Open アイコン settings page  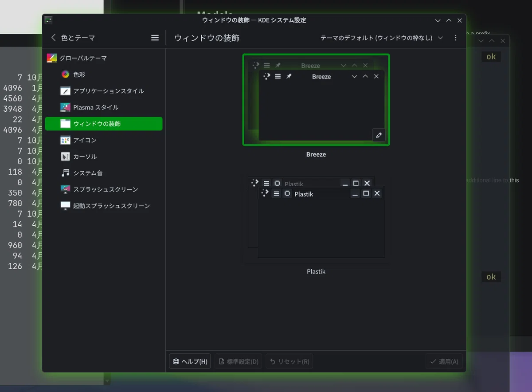coord(104,140)
